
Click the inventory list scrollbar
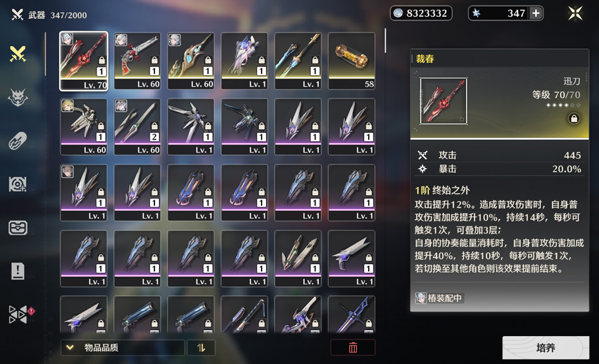[x=385, y=40]
